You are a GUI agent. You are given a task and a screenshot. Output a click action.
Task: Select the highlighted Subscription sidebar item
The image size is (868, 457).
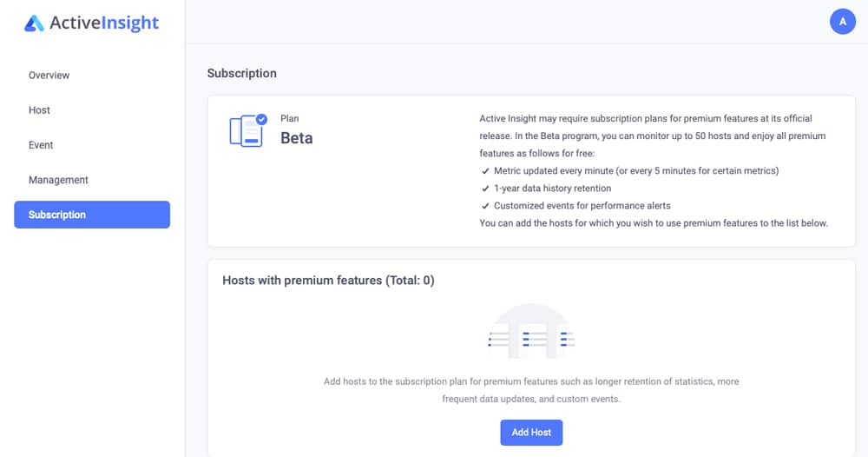point(92,215)
